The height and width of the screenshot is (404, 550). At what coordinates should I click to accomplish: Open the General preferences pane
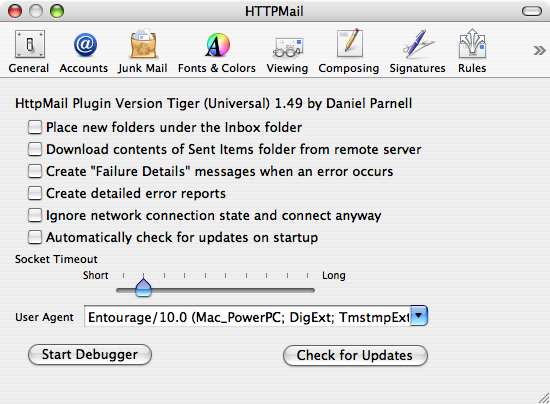29,52
